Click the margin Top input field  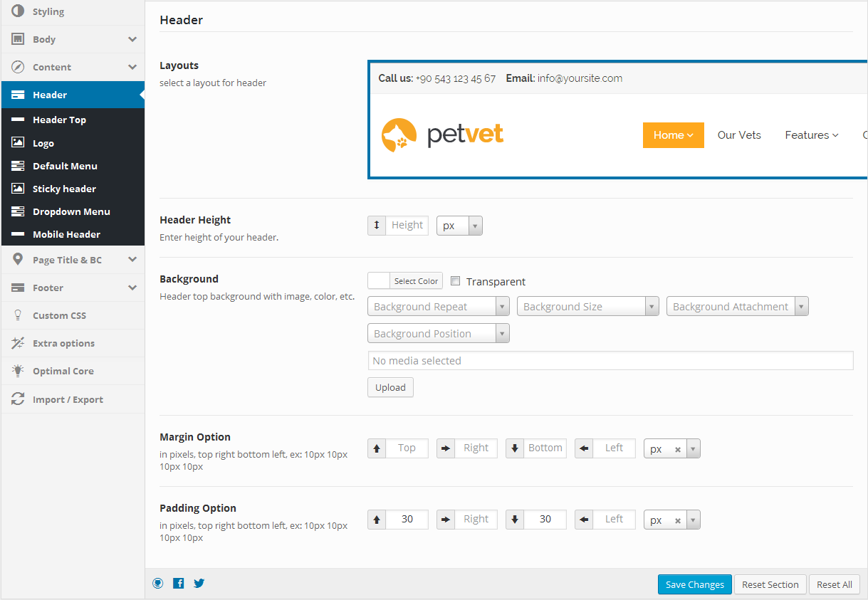pos(407,448)
